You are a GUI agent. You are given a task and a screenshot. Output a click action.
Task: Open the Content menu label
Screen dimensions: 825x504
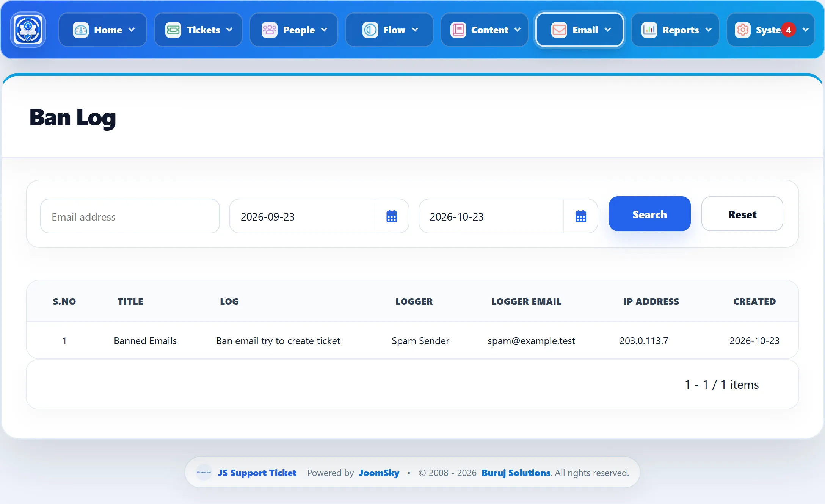pyautogui.click(x=490, y=30)
